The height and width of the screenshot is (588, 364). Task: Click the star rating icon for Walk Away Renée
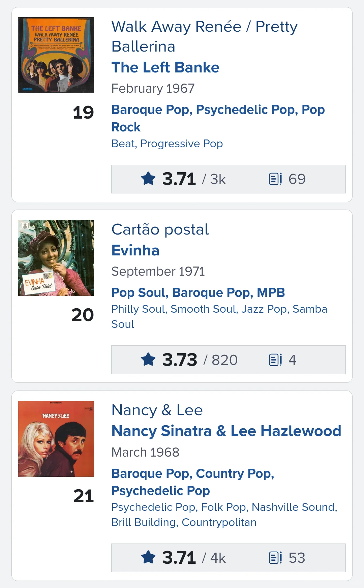point(148,179)
